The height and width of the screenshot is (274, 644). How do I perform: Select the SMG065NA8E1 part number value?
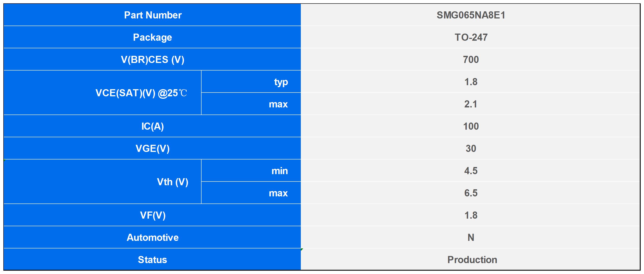471,15
